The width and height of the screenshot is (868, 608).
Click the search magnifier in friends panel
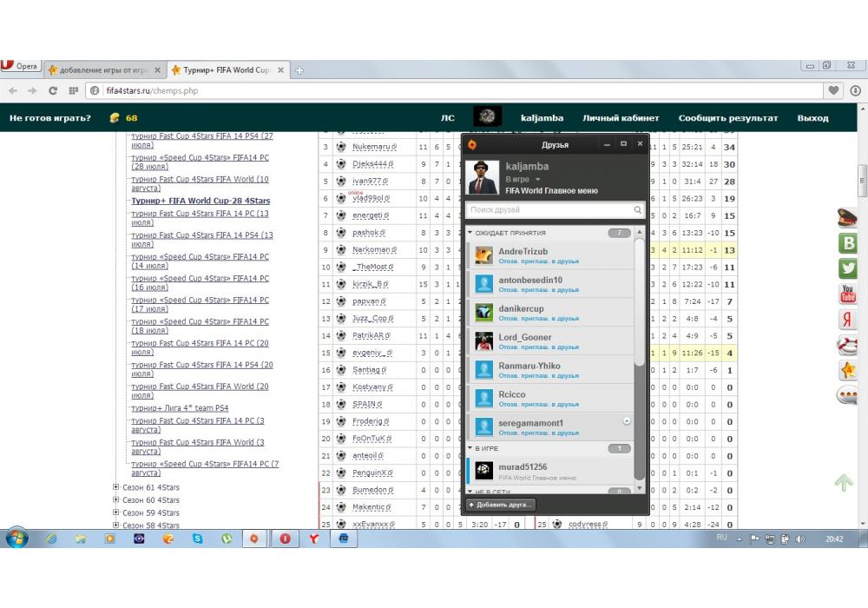pyautogui.click(x=638, y=210)
